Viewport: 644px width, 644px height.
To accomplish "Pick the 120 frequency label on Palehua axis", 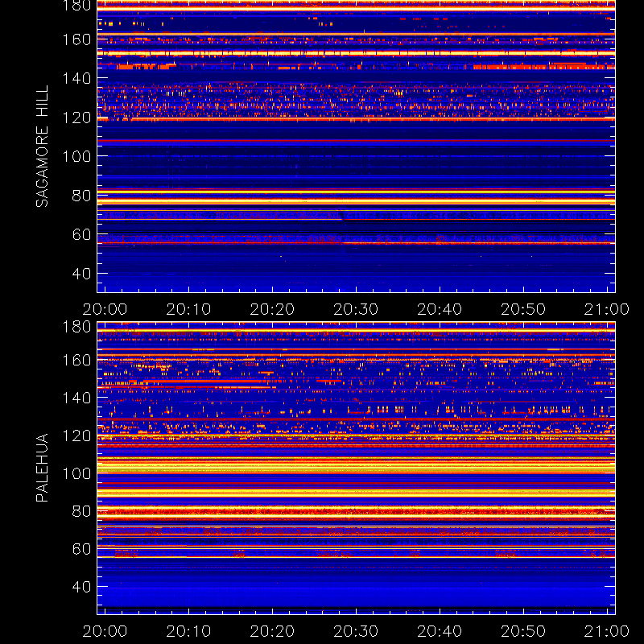I will pyautogui.click(x=76, y=436).
